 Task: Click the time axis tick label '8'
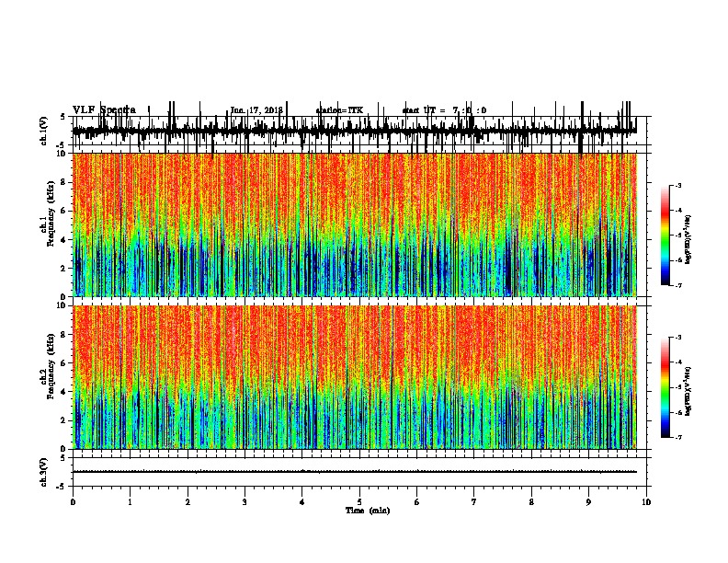click(x=531, y=502)
